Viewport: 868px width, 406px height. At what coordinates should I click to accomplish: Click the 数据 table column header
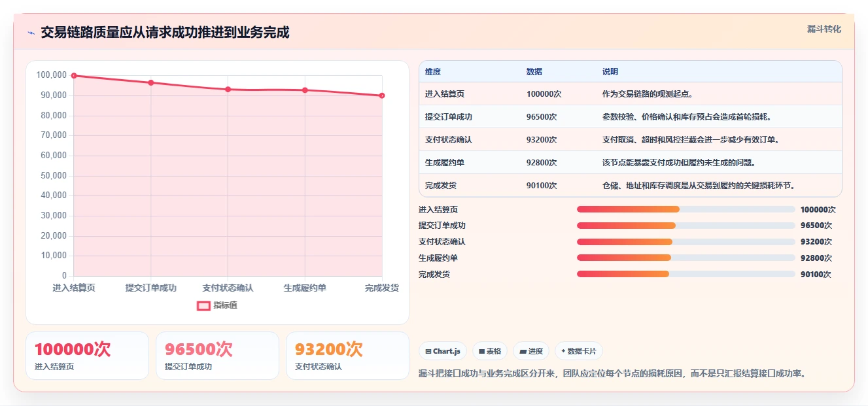(534, 72)
